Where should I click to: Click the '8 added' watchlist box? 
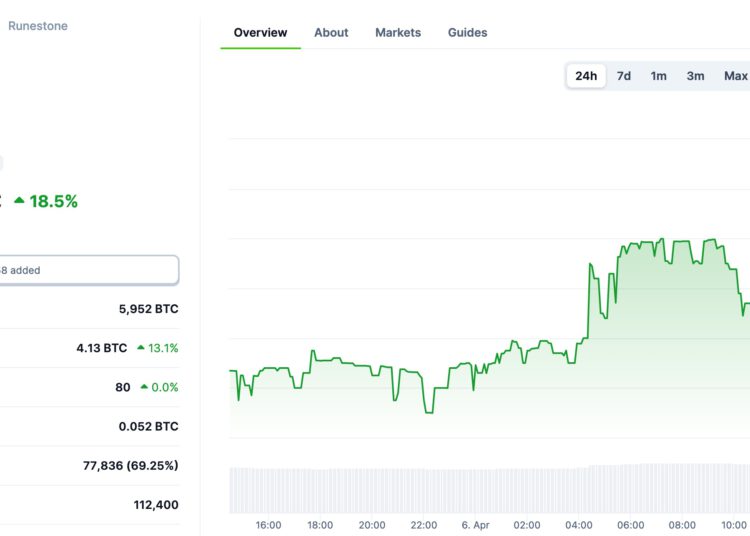coord(88,270)
